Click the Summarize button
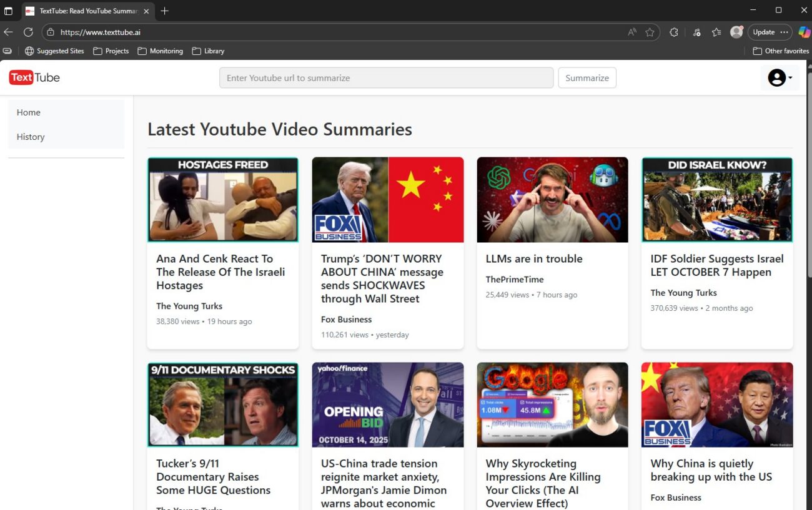Screen dimensions: 812x510 coord(587,78)
